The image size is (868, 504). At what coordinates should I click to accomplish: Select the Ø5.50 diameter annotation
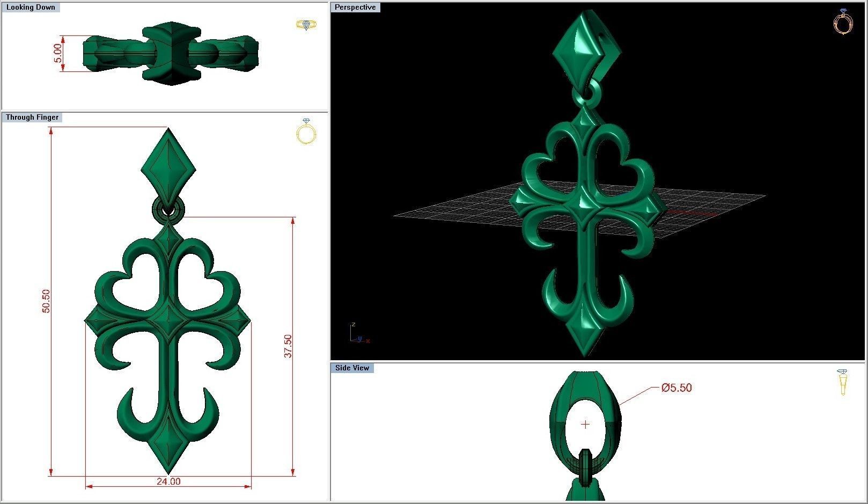click(676, 388)
